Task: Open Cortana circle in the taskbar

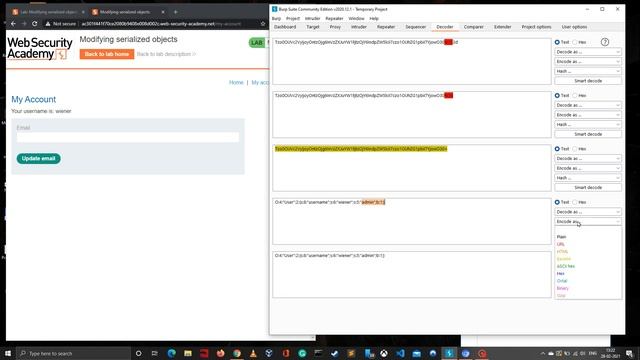Action: coord(138,353)
